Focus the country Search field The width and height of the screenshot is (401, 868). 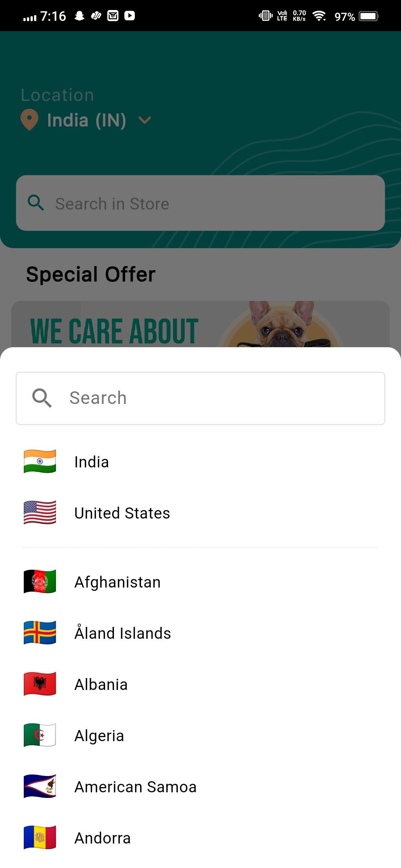pyautogui.click(x=200, y=398)
